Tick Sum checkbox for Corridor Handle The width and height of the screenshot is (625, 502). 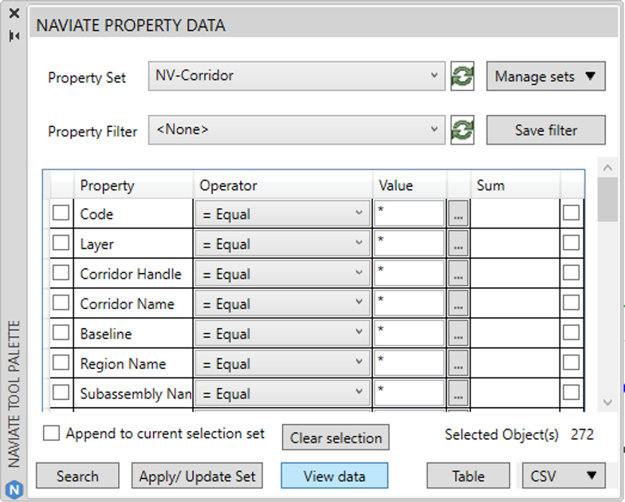tap(571, 272)
